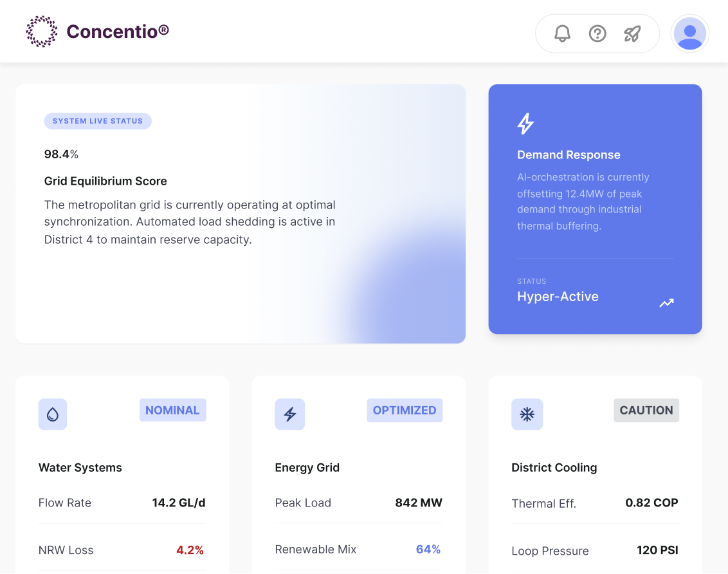Click the 64% Renewable Mix value
728x574 pixels.
point(428,550)
